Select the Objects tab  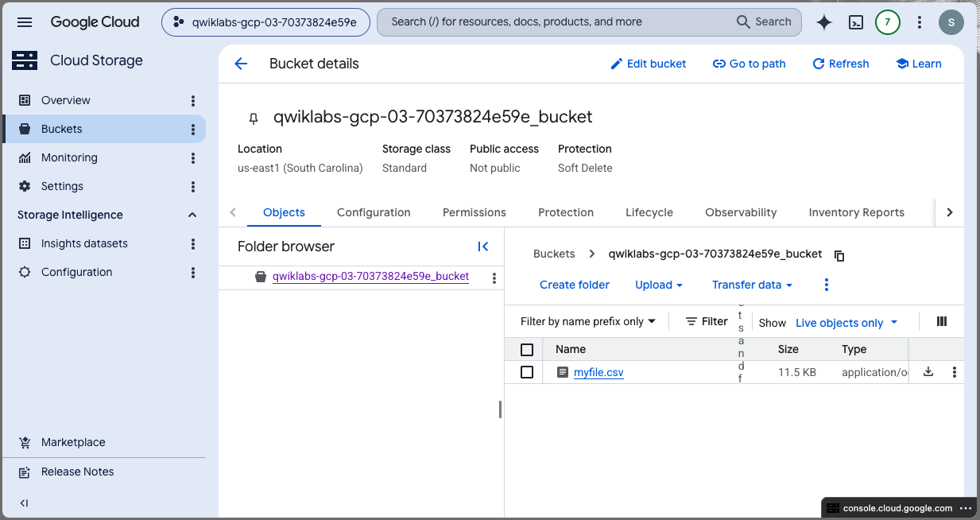click(284, 212)
